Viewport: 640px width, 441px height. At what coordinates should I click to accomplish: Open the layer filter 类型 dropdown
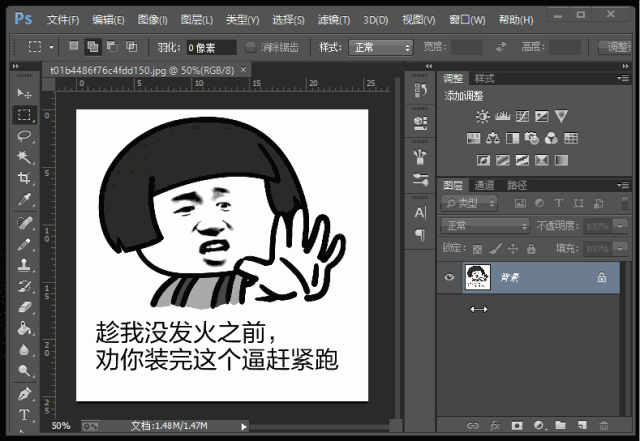click(469, 203)
